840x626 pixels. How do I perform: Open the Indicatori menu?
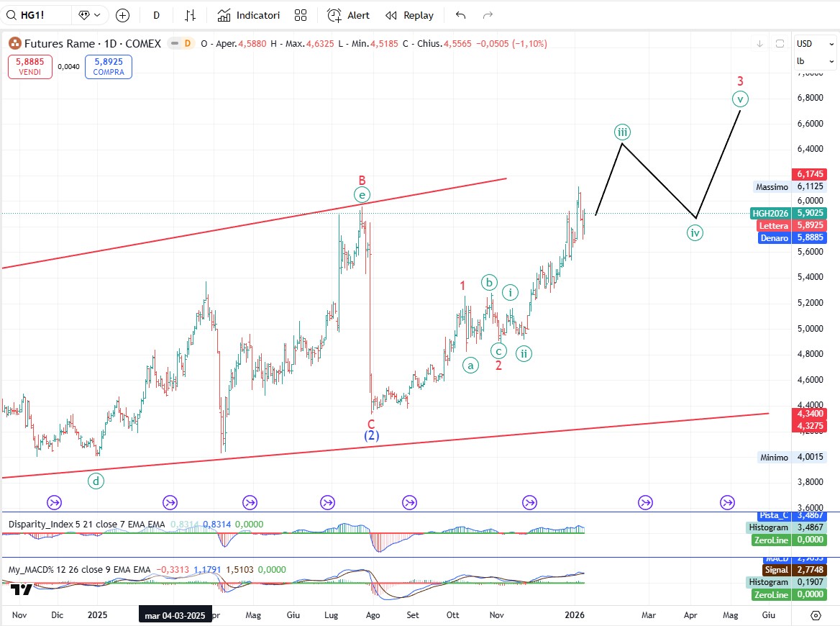pos(249,15)
